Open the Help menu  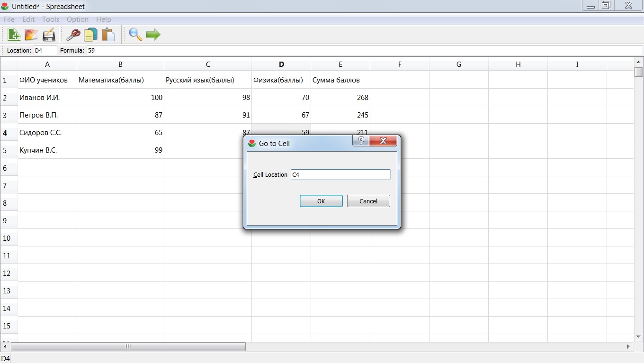click(104, 19)
